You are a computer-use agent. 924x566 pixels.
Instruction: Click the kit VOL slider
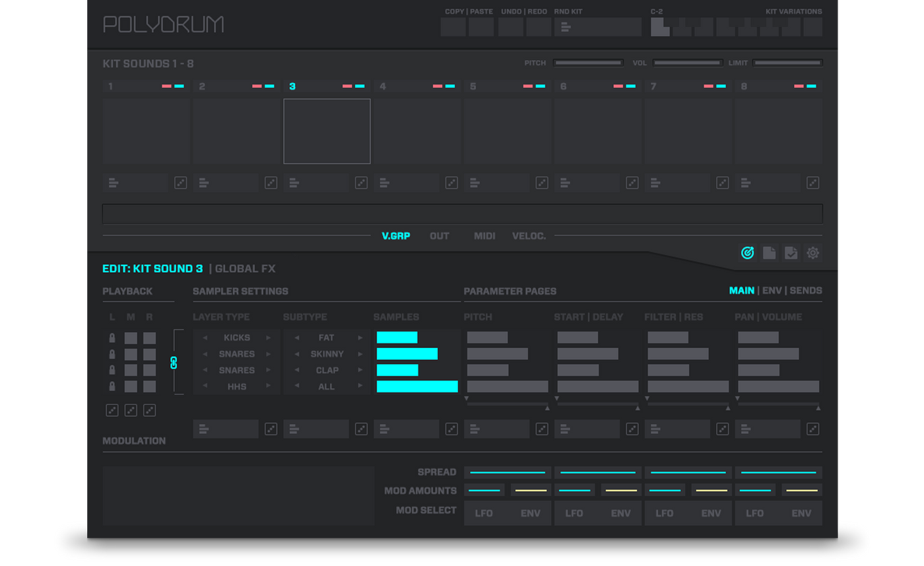(x=688, y=63)
